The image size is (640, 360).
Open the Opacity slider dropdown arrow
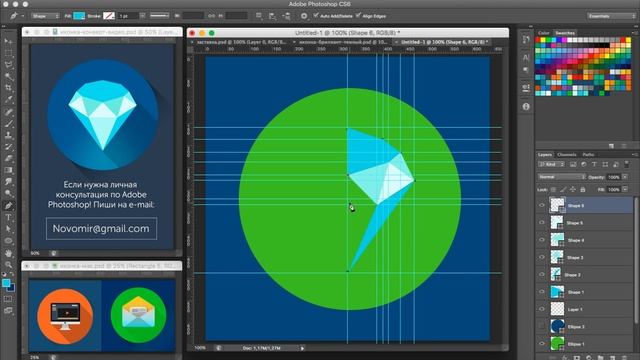(x=625, y=177)
